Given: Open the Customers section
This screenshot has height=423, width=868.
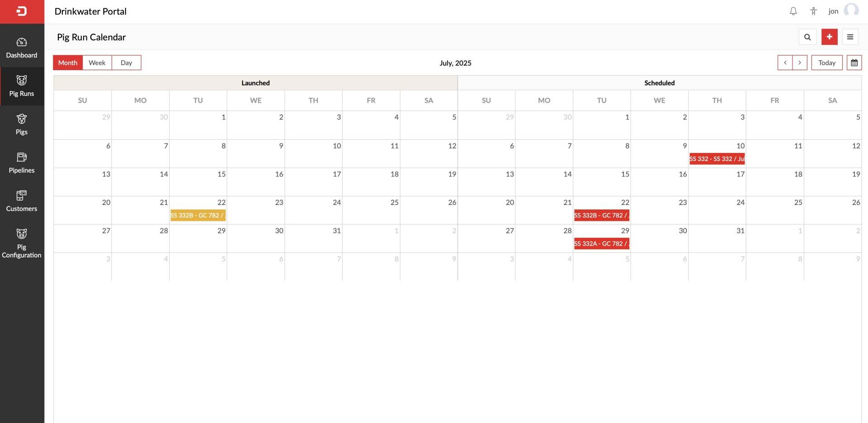Looking at the screenshot, I should point(22,201).
